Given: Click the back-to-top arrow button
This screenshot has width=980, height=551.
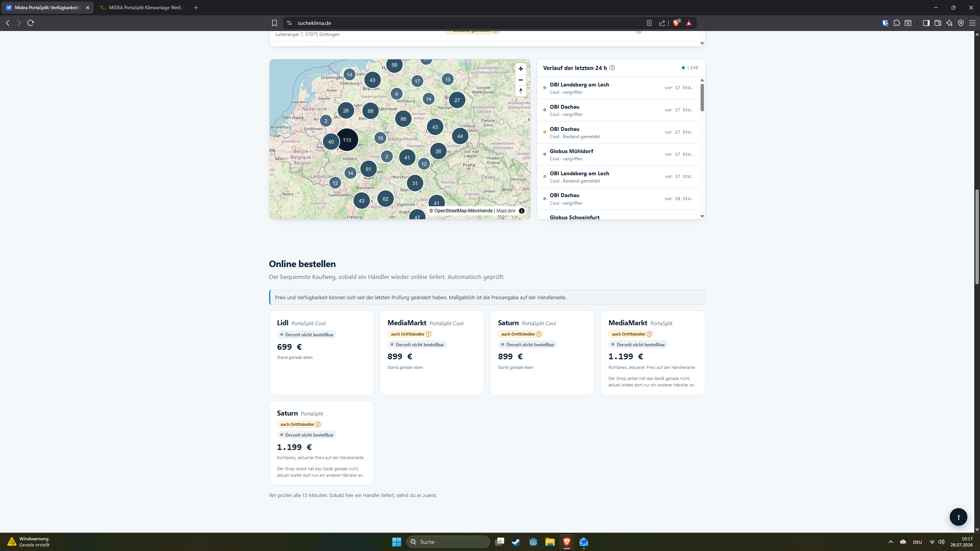Looking at the screenshot, I should (959, 517).
